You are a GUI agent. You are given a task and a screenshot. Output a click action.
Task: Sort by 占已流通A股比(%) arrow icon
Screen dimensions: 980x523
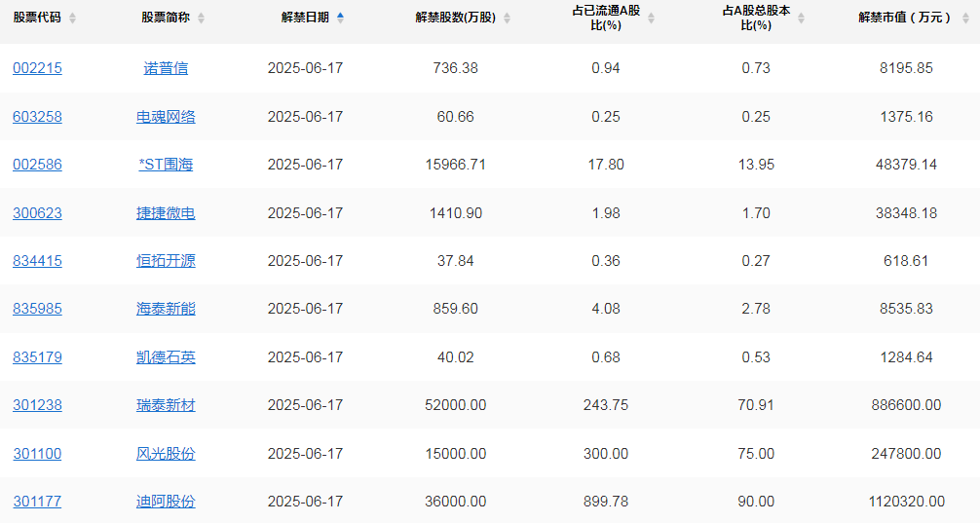[x=651, y=19]
